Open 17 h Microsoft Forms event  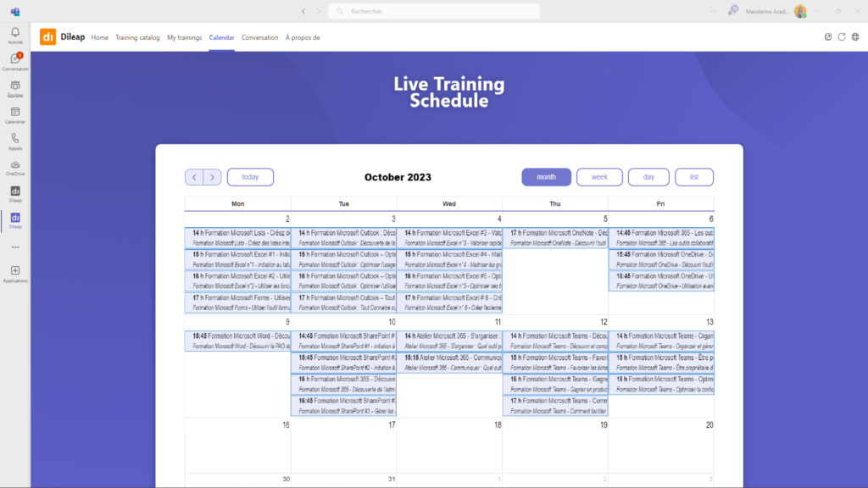pyautogui.click(x=238, y=302)
